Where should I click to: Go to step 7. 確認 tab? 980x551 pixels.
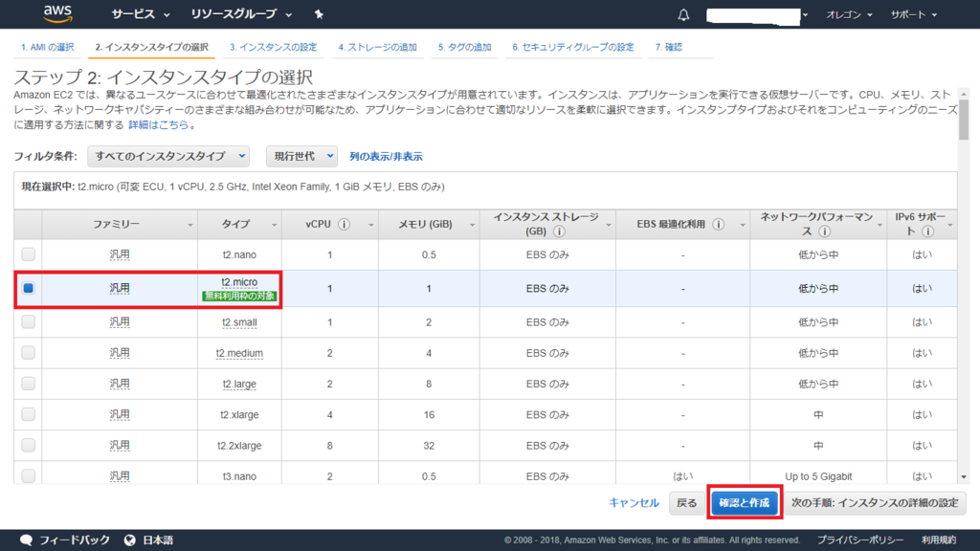[669, 48]
